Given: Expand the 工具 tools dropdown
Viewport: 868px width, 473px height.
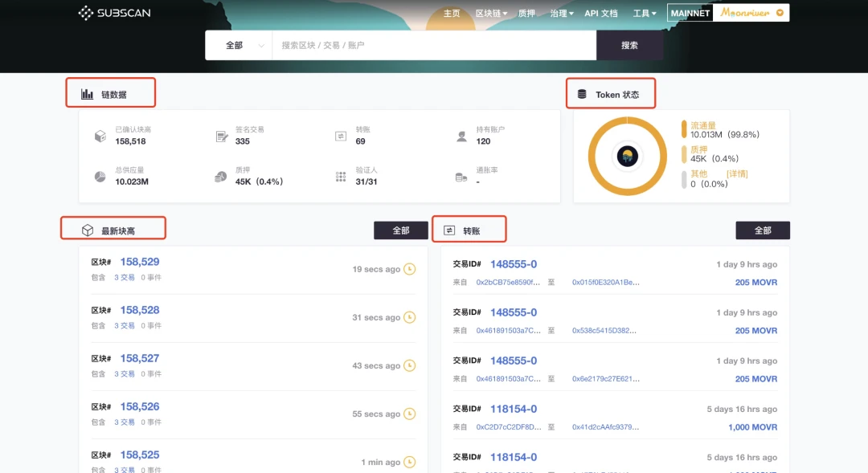Looking at the screenshot, I should pos(645,14).
